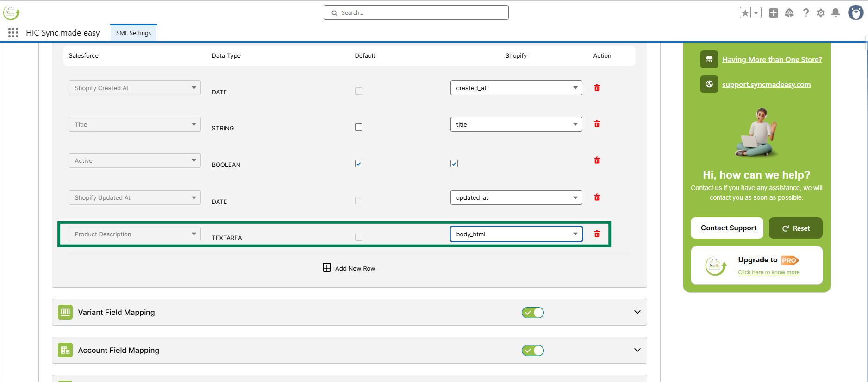Expand the Account Field Mapping section
The width and height of the screenshot is (868, 382).
tap(637, 350)
